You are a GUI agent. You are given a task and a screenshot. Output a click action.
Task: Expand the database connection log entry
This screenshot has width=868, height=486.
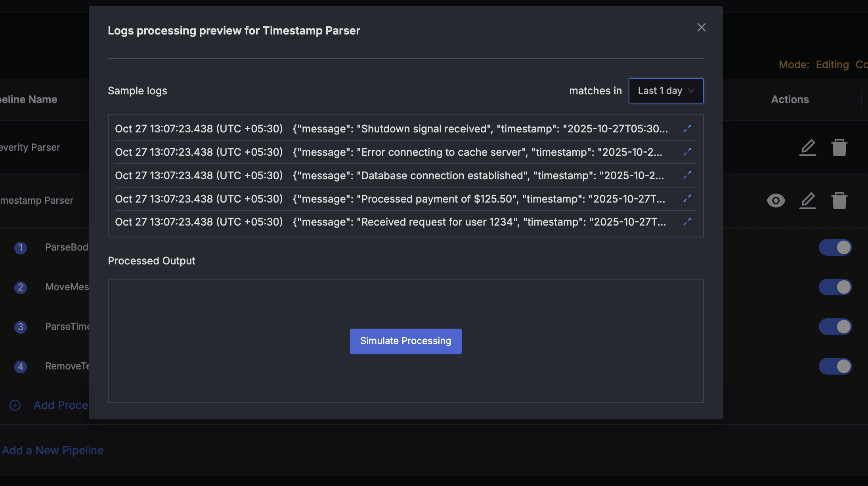(687, 175)
